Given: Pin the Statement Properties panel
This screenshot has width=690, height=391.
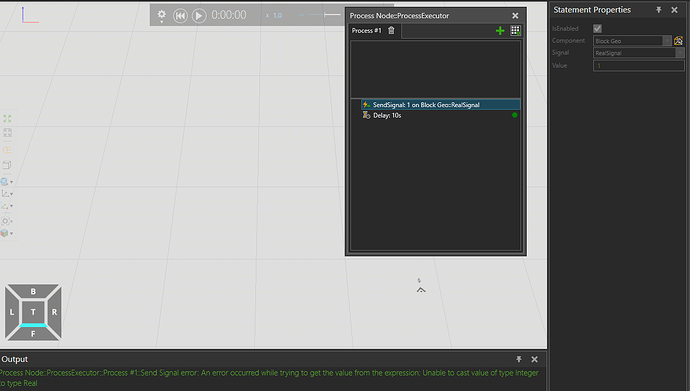Looking at the screenshot, I should tap(659, 10).
